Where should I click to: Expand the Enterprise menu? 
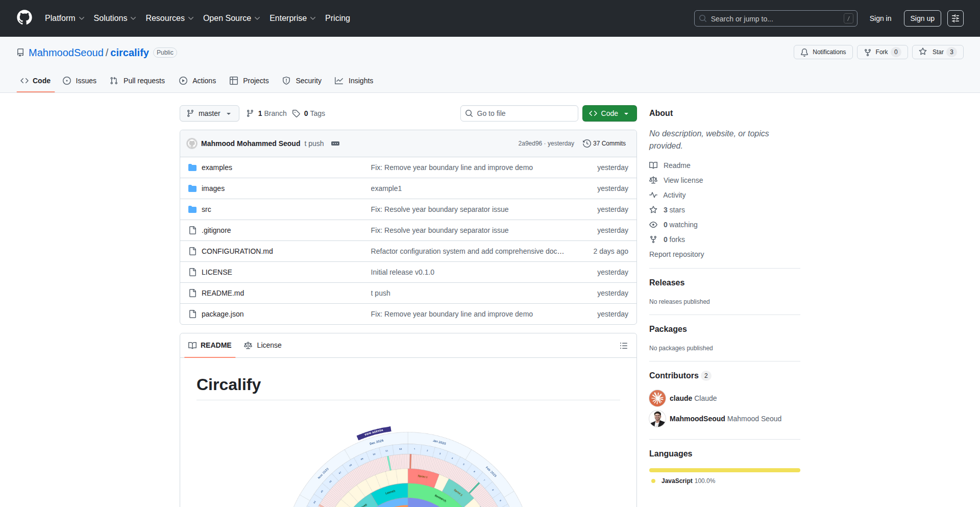292,18
